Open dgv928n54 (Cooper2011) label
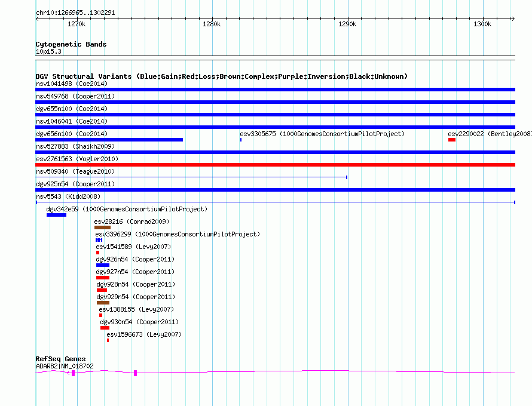Screen dimensions: 532x406 136,284
